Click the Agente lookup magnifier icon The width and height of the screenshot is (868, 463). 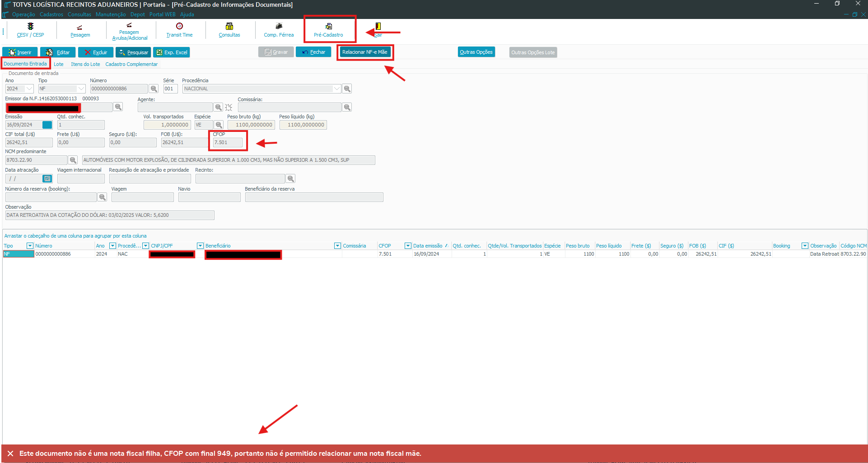click(x=218, y=107)
